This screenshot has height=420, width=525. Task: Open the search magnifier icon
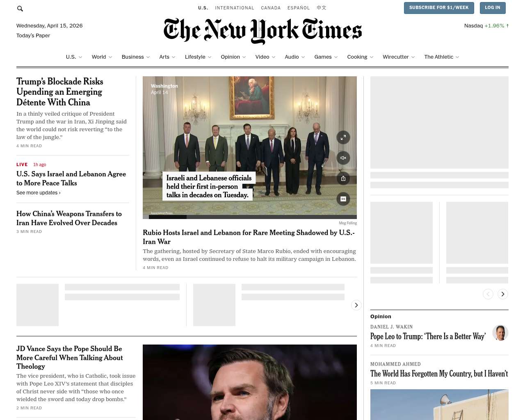tap(20, 8)
